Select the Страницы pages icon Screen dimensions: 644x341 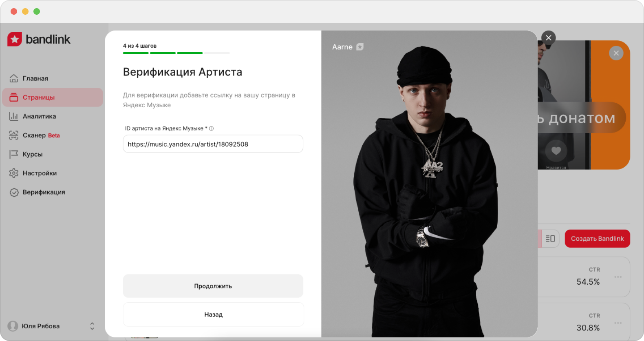[14, 97]
